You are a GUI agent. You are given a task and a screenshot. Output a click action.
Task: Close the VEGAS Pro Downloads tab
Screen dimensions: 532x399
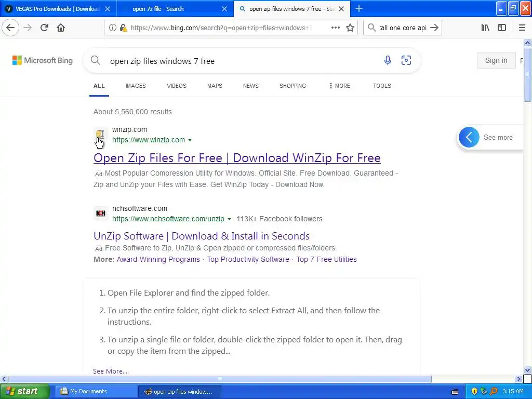point(108,9)
